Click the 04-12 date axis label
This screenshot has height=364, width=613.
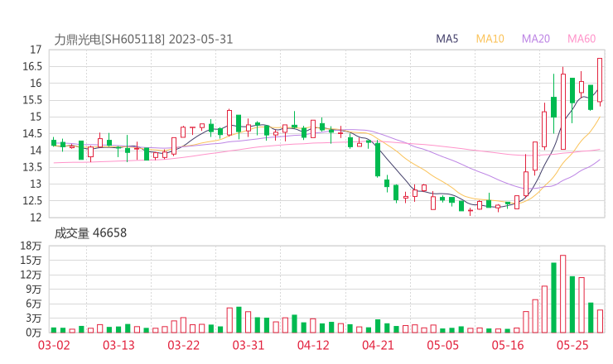click(x=313, y=345)
